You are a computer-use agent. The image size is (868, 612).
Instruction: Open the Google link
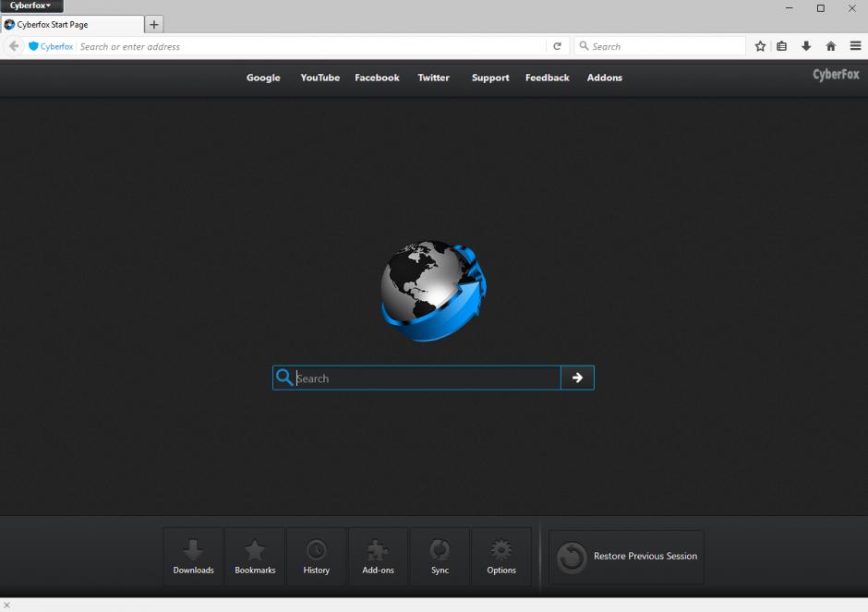(263, 78)
